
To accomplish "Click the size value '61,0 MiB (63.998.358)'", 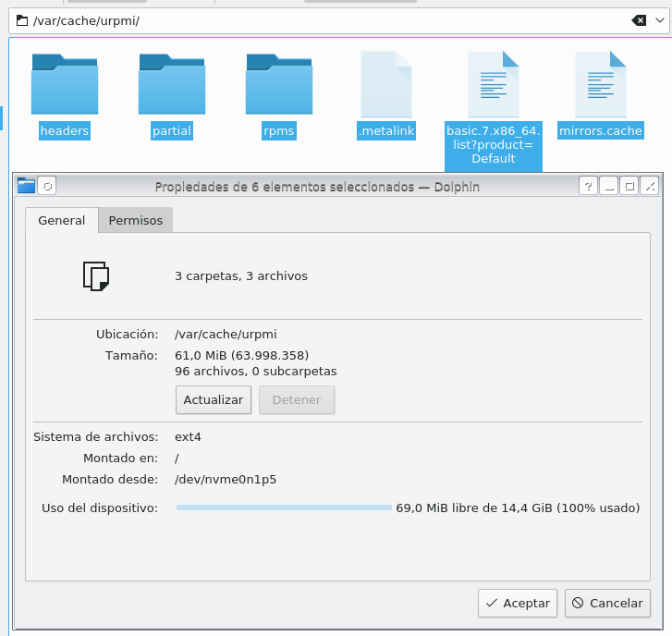I will point(241,355).
